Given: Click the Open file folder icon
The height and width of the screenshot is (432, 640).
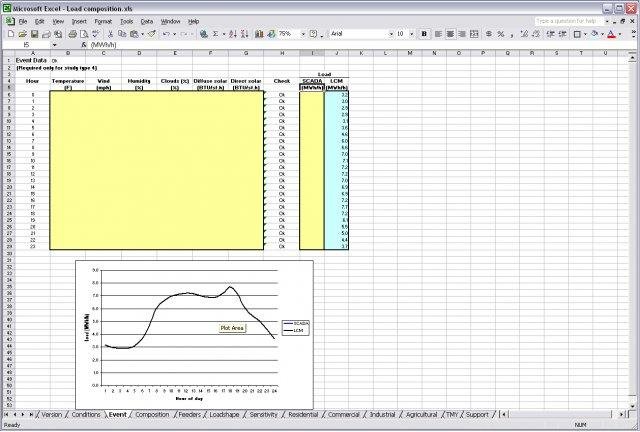Looking at the screenshot, I should (x=22, y=34).
